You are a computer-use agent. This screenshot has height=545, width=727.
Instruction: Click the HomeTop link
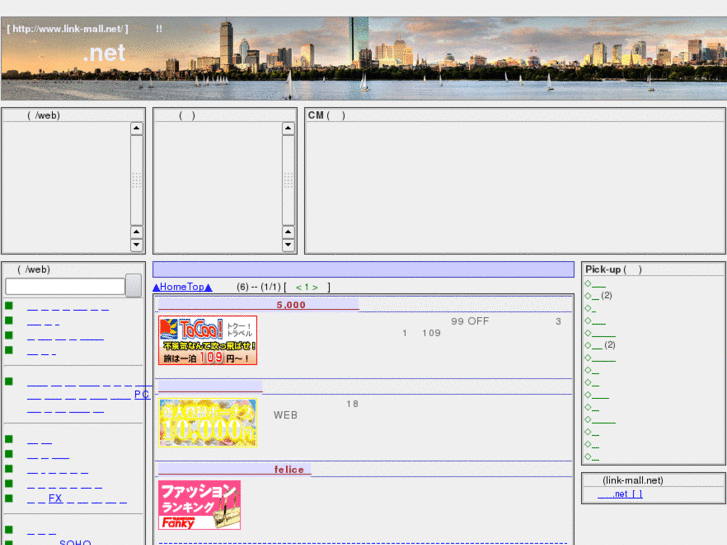(x=182, y=287)
